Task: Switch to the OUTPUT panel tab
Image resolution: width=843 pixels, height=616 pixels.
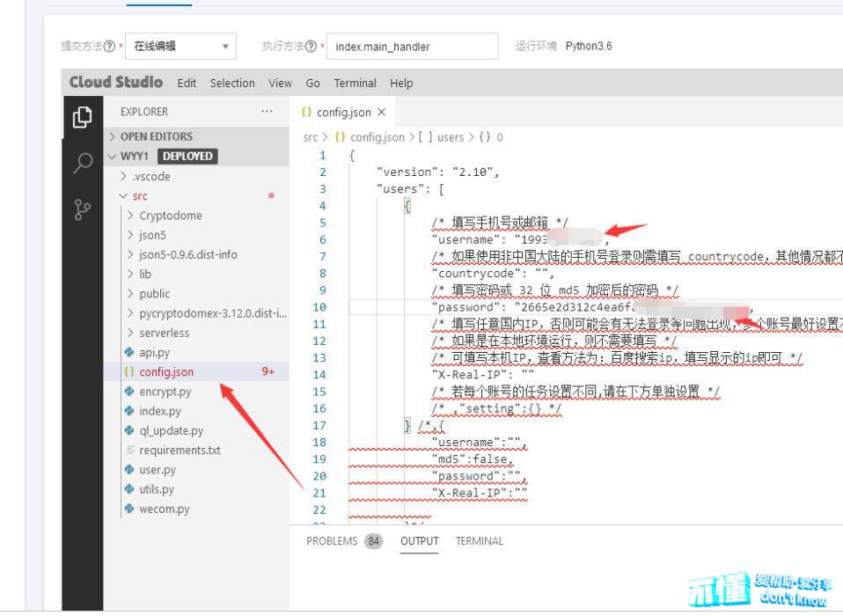Action: pyautogui.click(x=420, y=540)
